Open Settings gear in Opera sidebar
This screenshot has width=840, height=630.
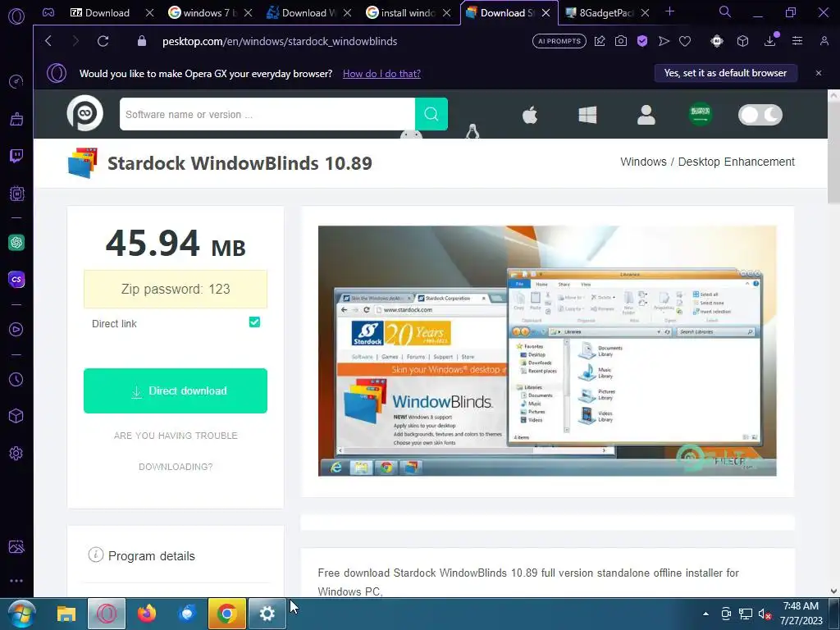16,453
